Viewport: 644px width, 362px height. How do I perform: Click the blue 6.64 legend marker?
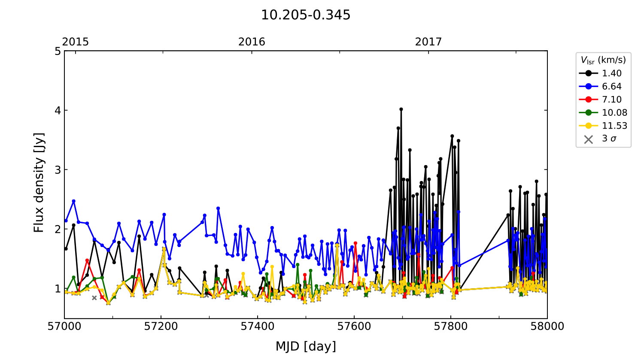click(x=589, y=87)
